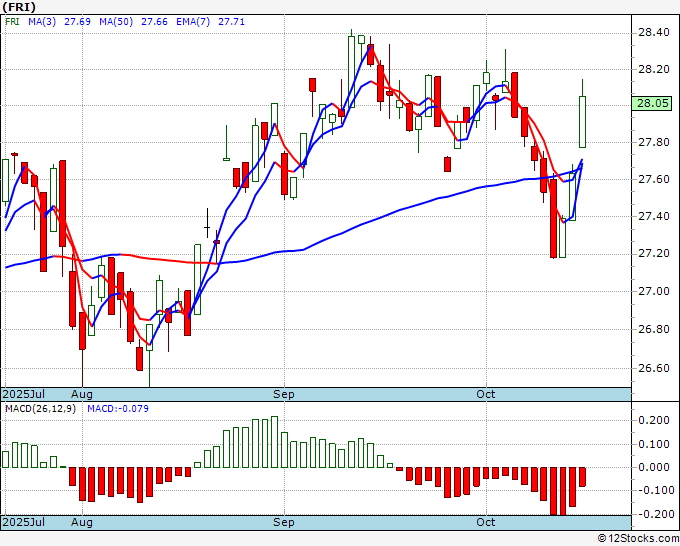Viewport: 680px width, 546px height.
Task: Click 2025Jul on the price chart axis
Action: click(24, 394)
